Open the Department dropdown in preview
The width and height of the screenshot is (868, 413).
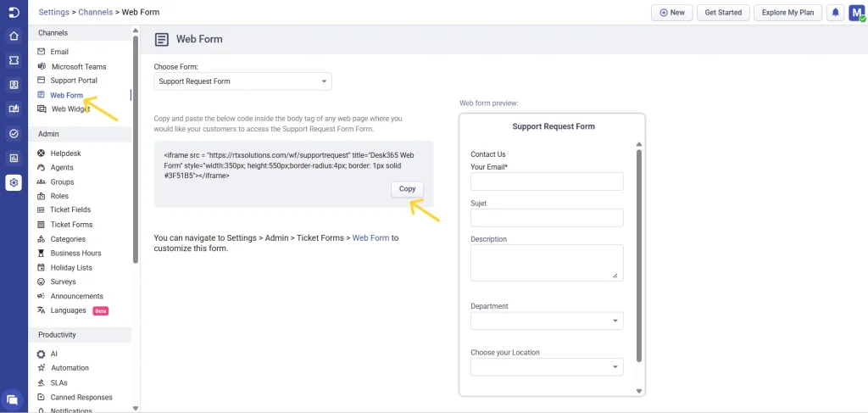(x=547, y=321)
